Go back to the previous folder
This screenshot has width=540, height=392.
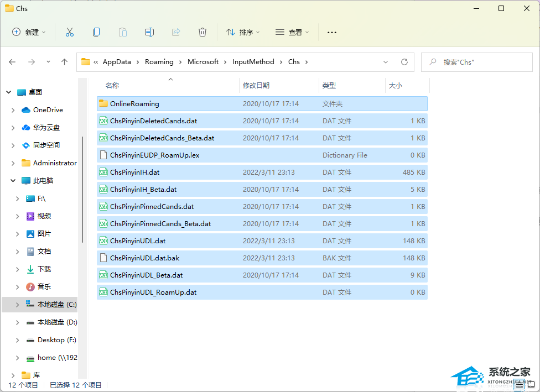pos(12,62)
